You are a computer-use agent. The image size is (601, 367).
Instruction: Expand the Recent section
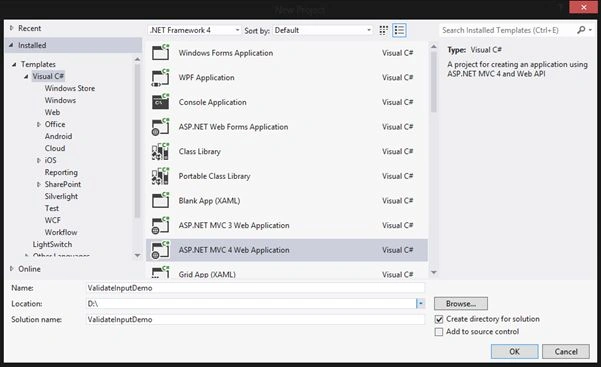pos(11,28)
